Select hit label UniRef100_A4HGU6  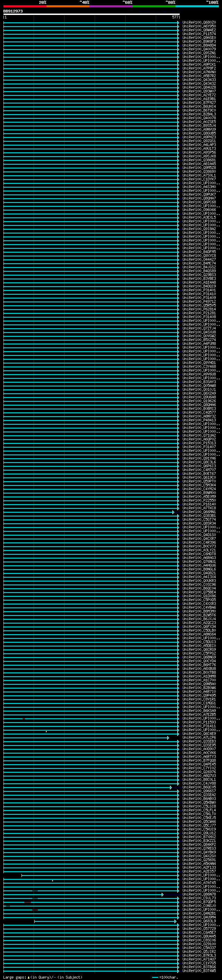pos(199,566)
